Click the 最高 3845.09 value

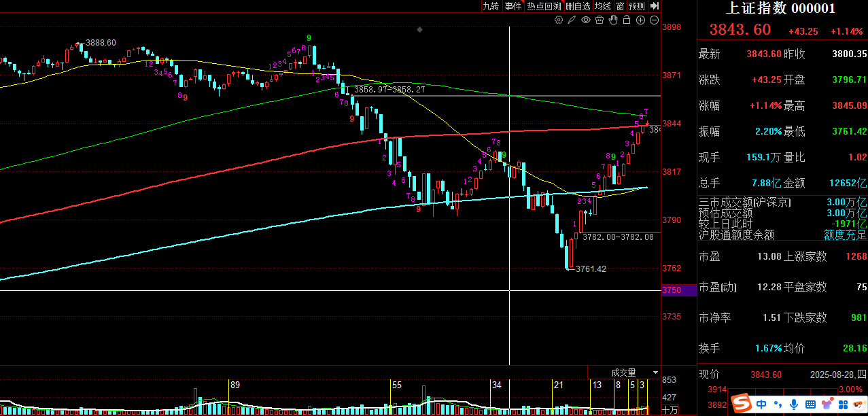(849, 105)
